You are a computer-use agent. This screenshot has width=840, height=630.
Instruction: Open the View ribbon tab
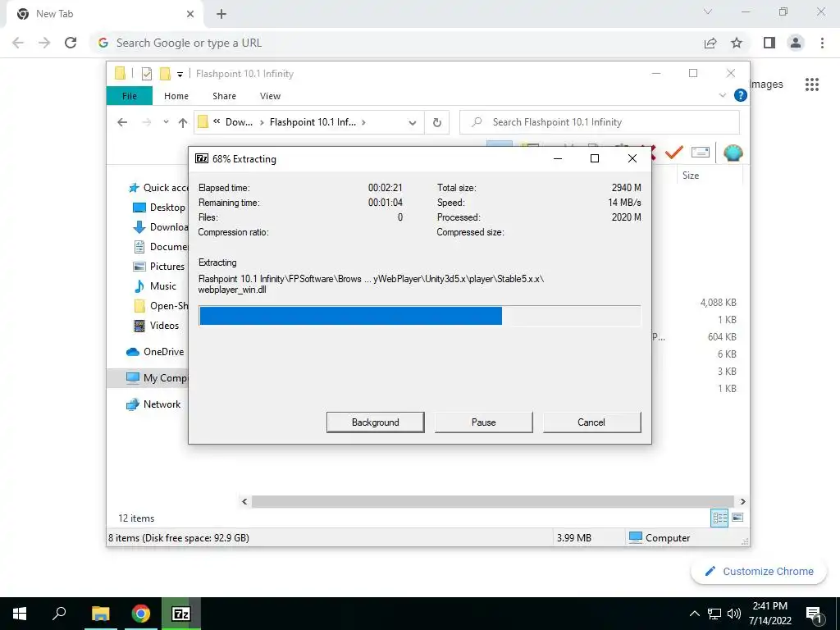(270, 96)
